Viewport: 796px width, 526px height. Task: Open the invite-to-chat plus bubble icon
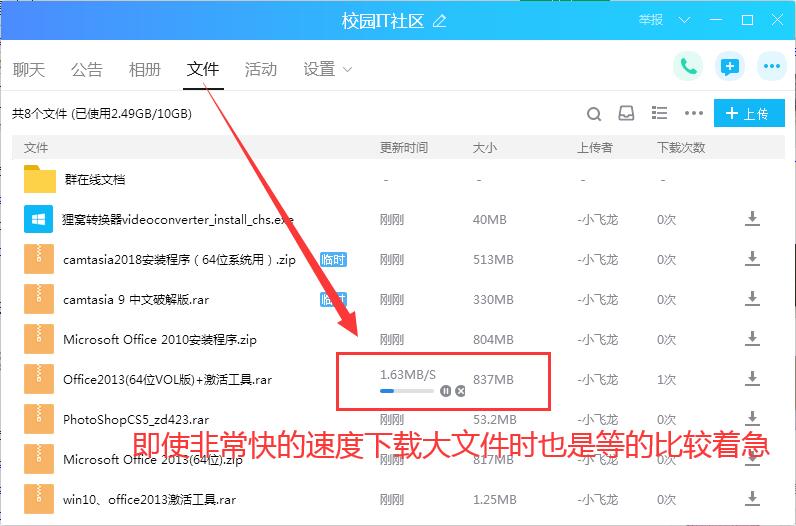(730, 67)
